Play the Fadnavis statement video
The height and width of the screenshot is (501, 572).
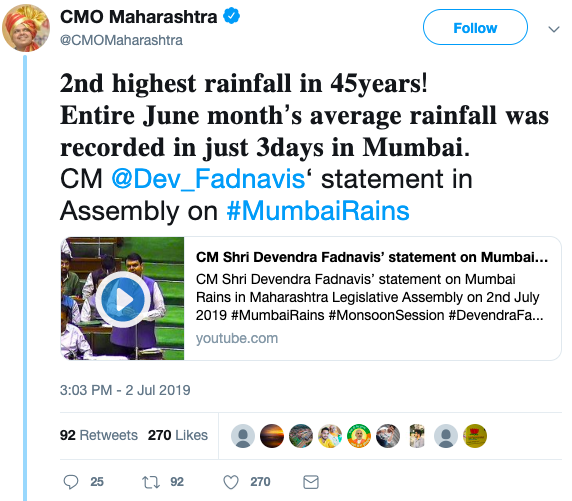pos(123,299)
